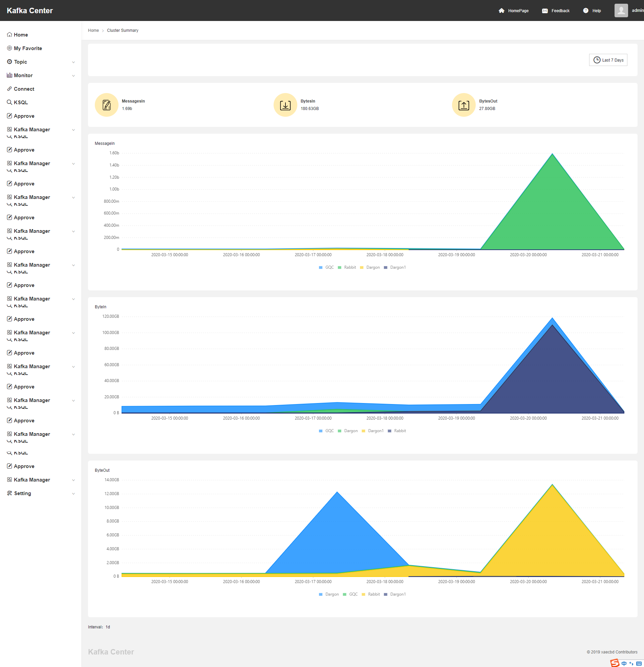This screenshot has width=644, height=667.
Task: Click the Dargon1 swatch in ByteOut legend
Action: click(386, 594)
